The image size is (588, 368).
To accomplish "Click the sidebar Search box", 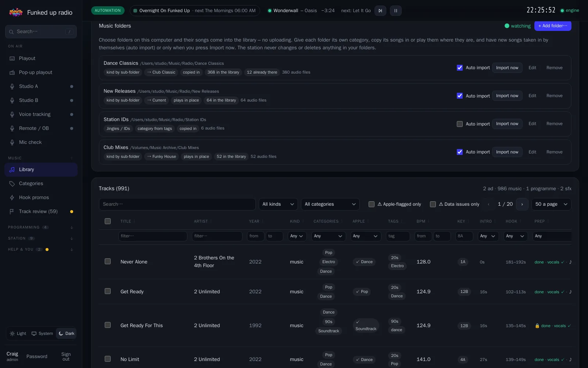I will click(41, 32).
